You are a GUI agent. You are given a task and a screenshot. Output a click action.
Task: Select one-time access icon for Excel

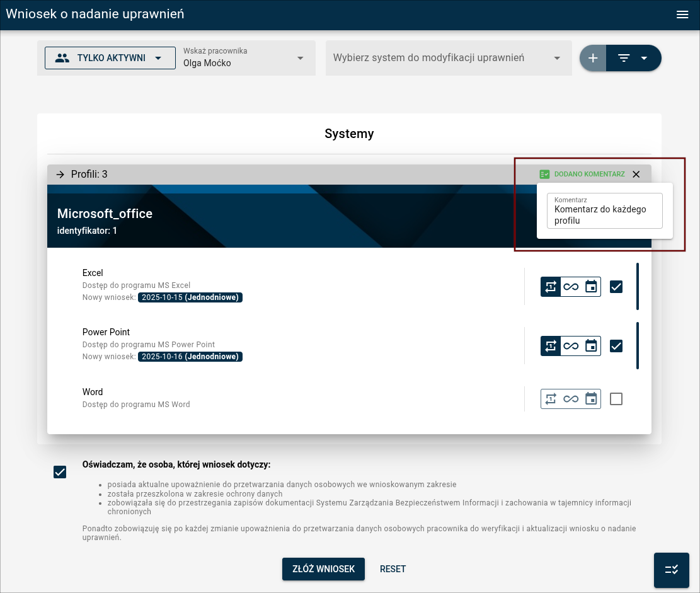click(x=551, y=287)
